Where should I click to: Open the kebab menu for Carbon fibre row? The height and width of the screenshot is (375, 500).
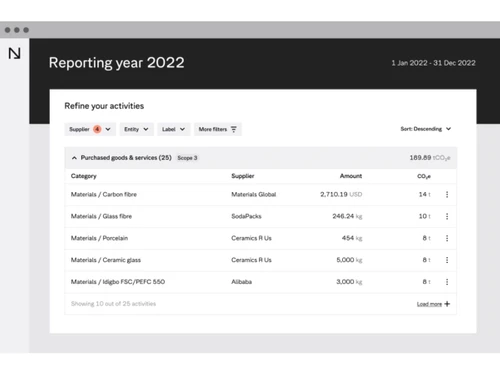447,194
